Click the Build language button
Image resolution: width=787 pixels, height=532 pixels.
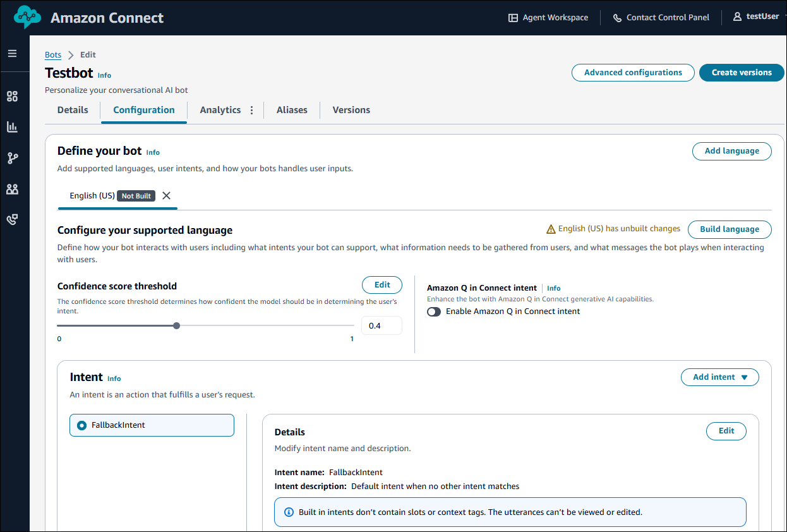(729, 229)
